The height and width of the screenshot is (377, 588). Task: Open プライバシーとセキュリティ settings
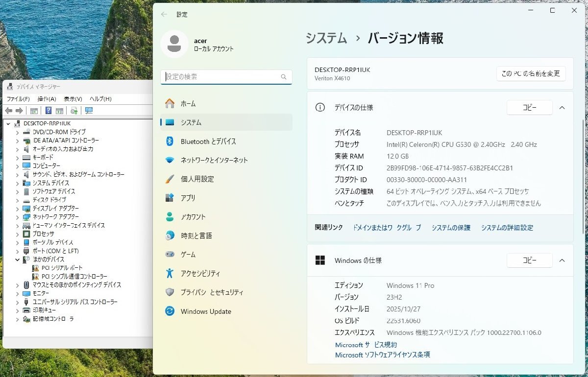click(x=212, y=292)
